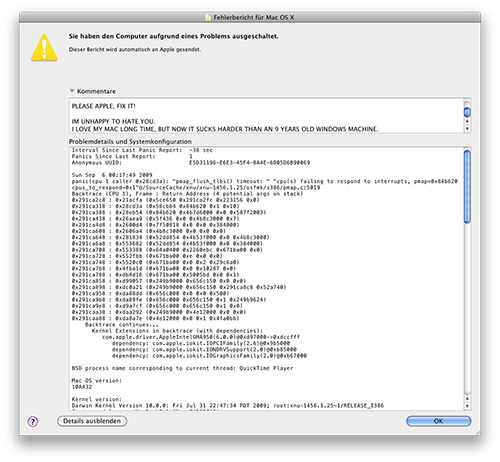
Task: Click the 0x291ca388 backtrace row
Action: coord(169,212)
